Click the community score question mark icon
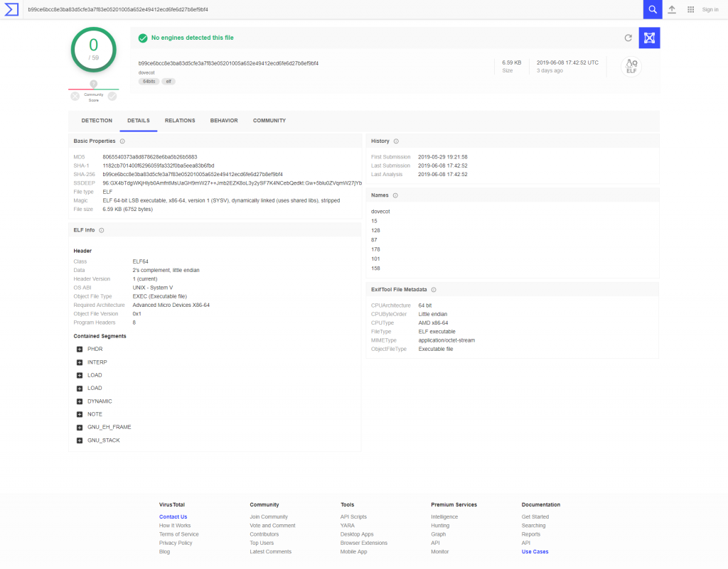Viewport: 728px width, 569px height. (x=94, y=84)
